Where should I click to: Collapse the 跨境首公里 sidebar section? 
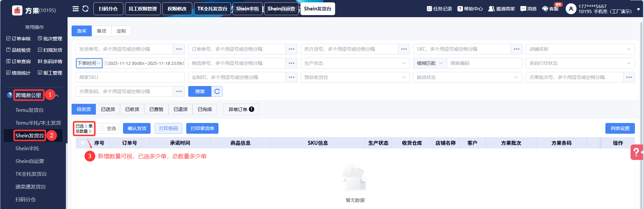(57, 96)
